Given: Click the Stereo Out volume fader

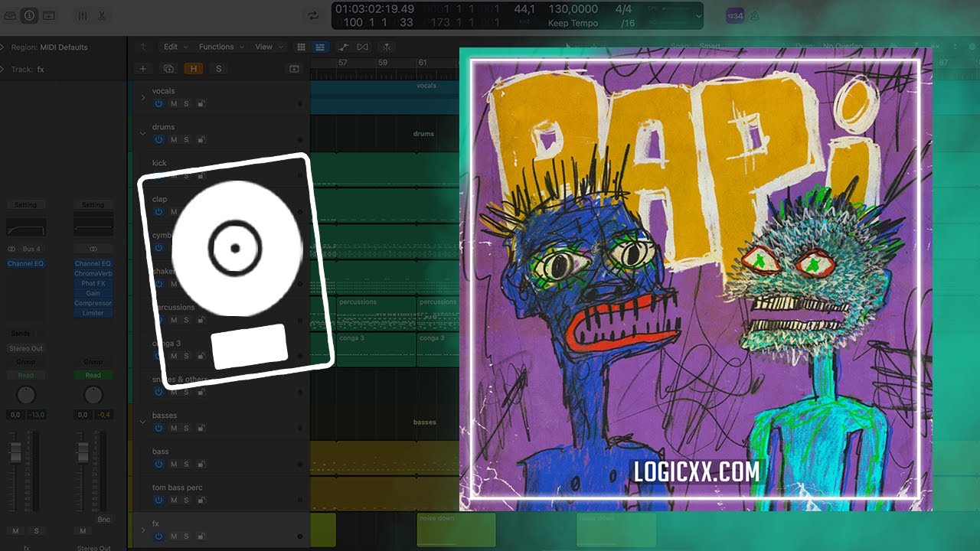Looking at the screenshot, I should 82,452.
